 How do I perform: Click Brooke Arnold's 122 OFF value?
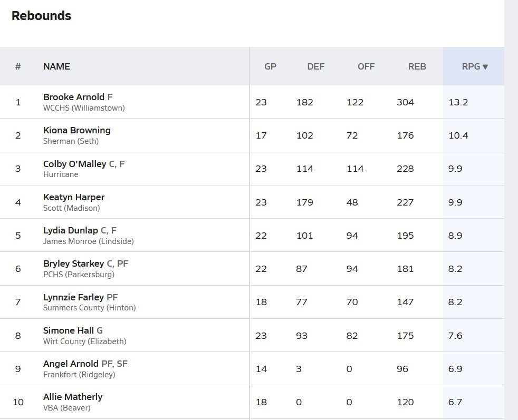(x=355, y=102)
